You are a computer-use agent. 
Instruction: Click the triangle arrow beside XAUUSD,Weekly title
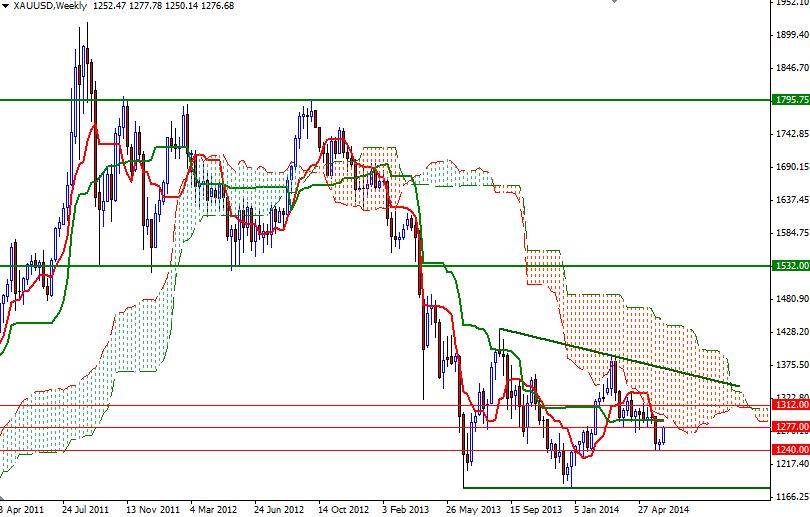point(5,6)
